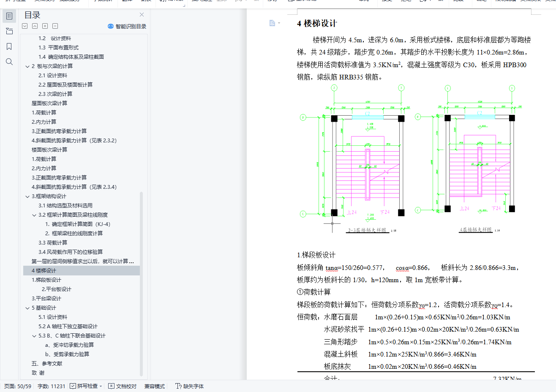Go to outline entry "1.2 设计资料"
The width and height of the screenshot is (556, 392).
(55, 38)
